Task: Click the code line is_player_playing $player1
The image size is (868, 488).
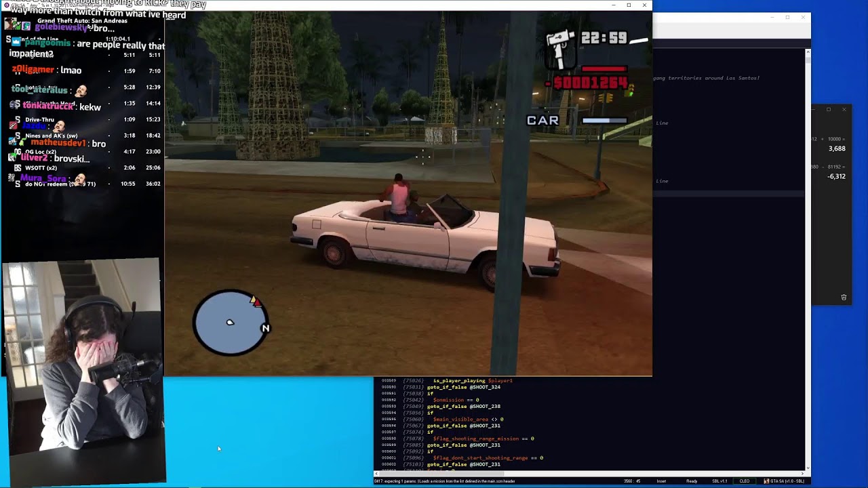Action: [x=473, y=381]
